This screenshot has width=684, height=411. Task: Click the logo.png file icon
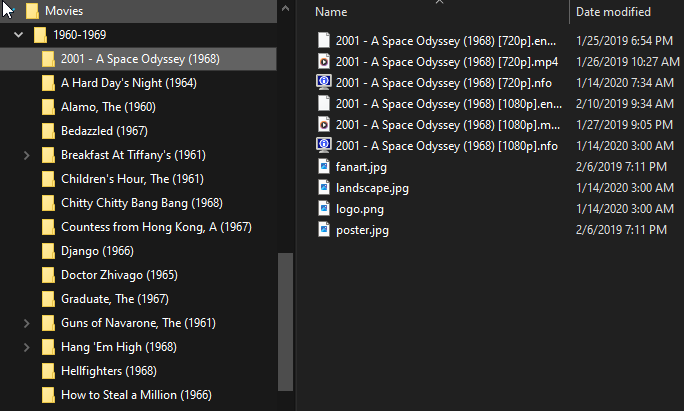(x=323, y=208)
